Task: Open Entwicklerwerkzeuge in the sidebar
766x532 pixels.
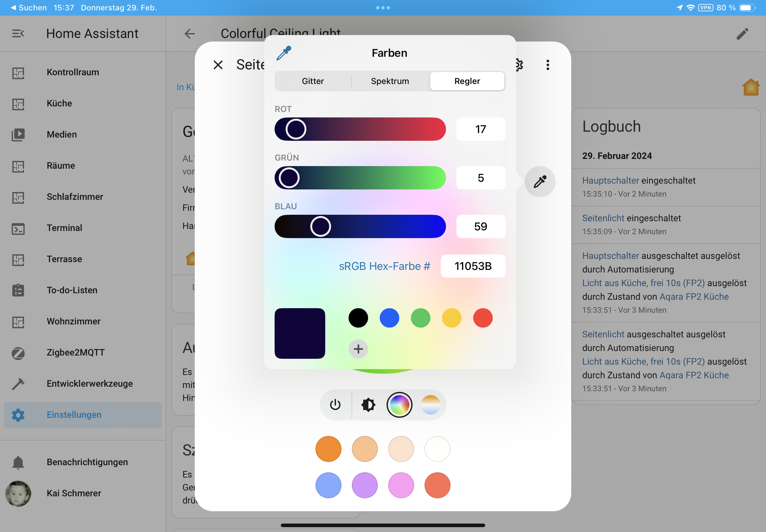Action: [89, 383]
